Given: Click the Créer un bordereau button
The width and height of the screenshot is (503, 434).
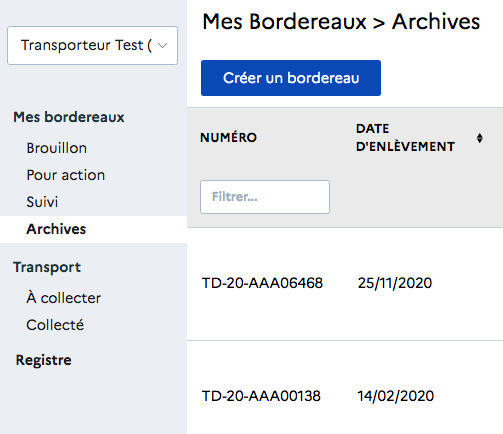Looking at the screenshot, I should [291, 78].
